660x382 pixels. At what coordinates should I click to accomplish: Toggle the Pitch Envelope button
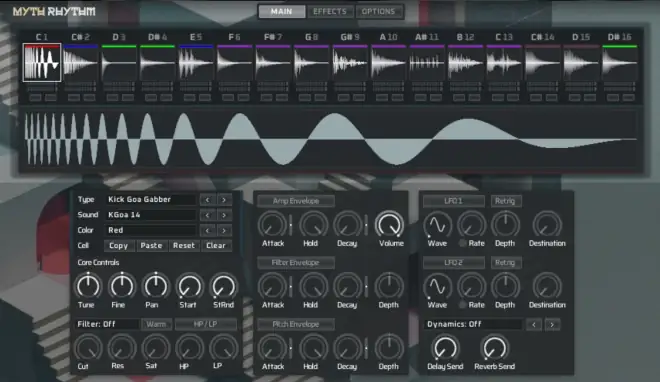coord(296,324)
